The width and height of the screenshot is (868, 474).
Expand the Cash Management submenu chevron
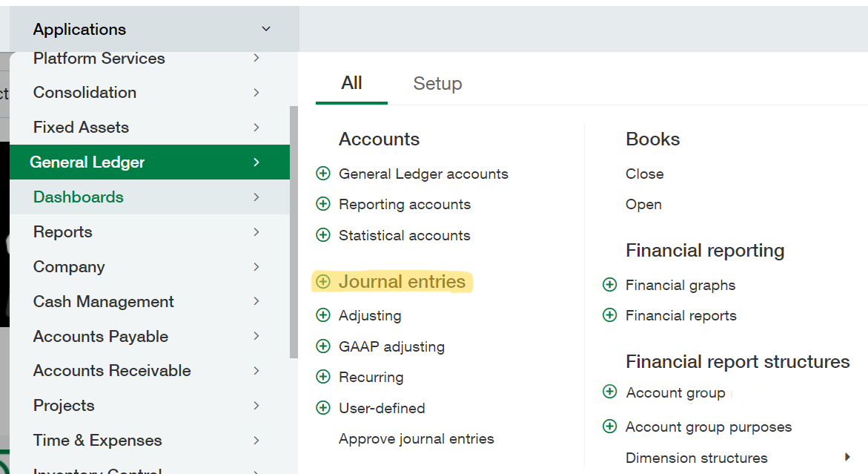256,301
